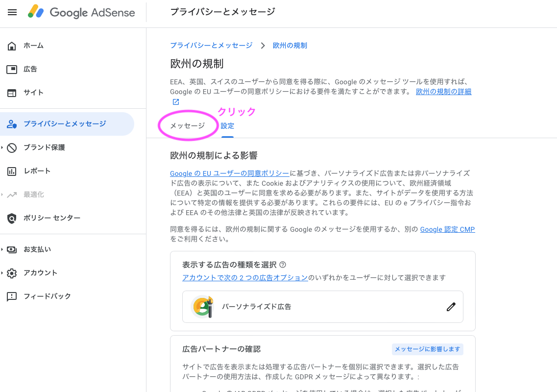Click the アカウントで次の 2 つの広告オプション link
This screenshot has width=557, height=392.
(245, 278)
